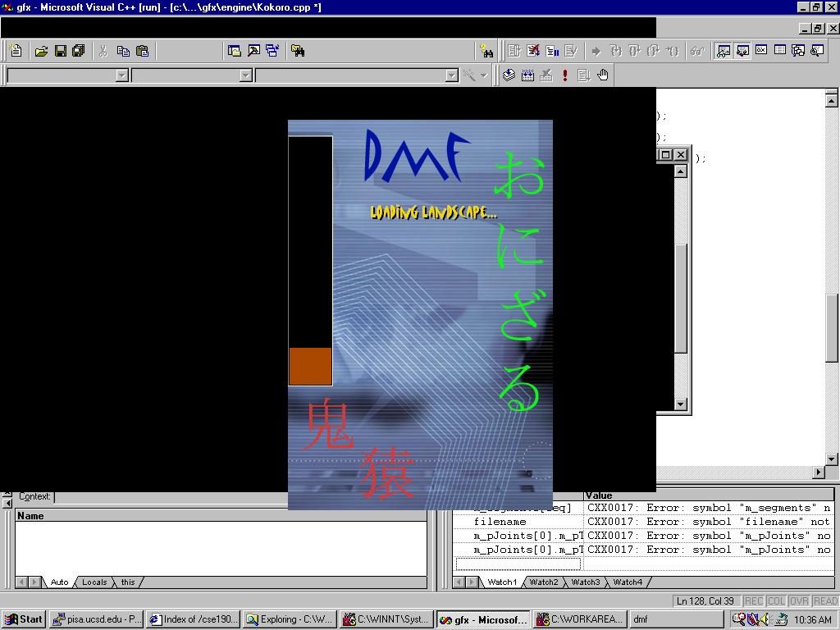Click the New Text File icon
The image size is (840, 630).
[x=16, y=51]
